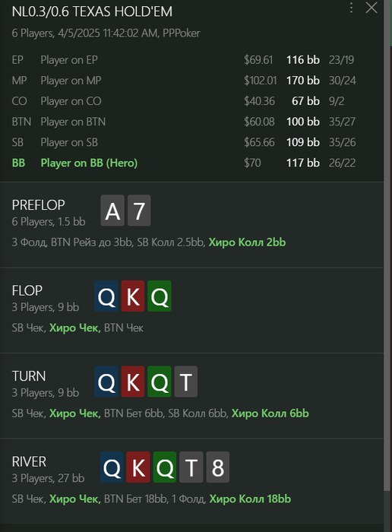This screenshot has width=392, height=532.
Task: Select the blue Queen card on the river row
Action: 112,467
